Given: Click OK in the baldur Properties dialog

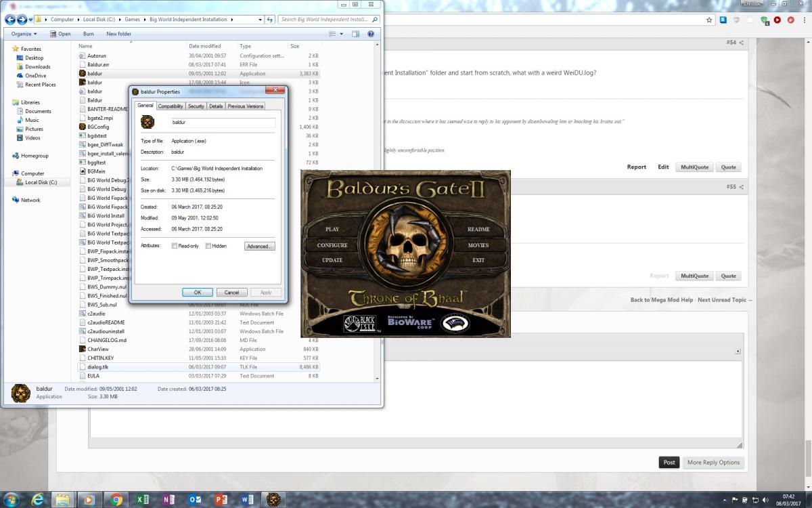Looking at the screenshot, I should pyautogui.click(x=198, y=293).
